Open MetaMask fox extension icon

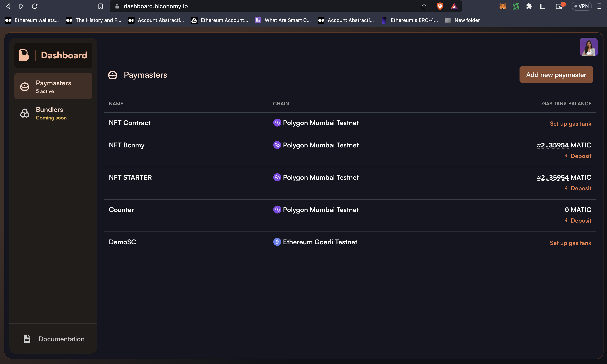click(x=502, y=6)
